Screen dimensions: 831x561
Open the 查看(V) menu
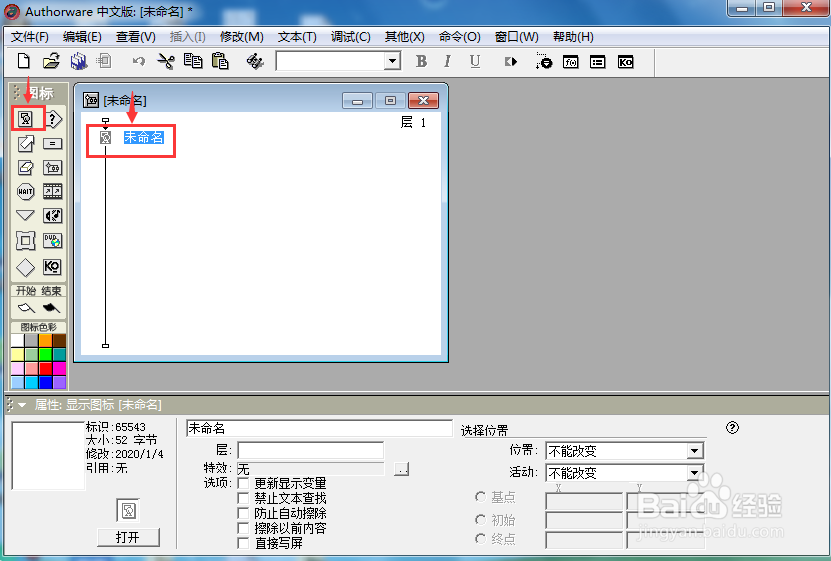click(x=136, y=37)
